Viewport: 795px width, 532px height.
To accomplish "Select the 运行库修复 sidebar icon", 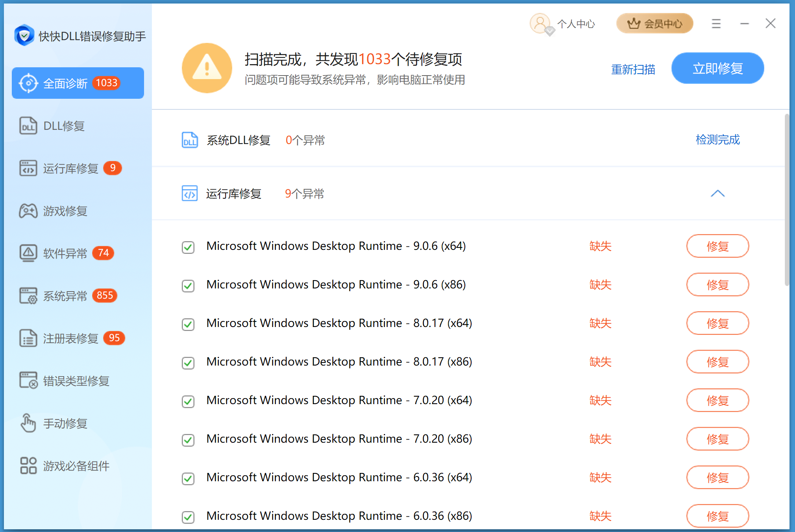I will pos(28,168).
